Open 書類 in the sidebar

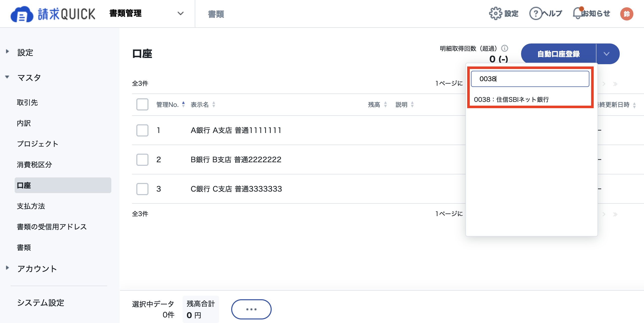(x=24, y=247)
